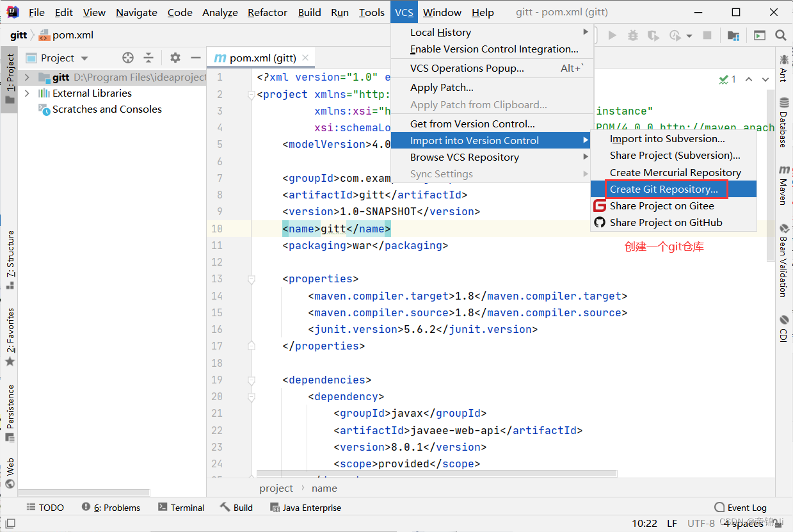The width and height of the screenshot is (793, 532).
Task: Toggle the 1: Project side tab
Action: tap(10, 79)
